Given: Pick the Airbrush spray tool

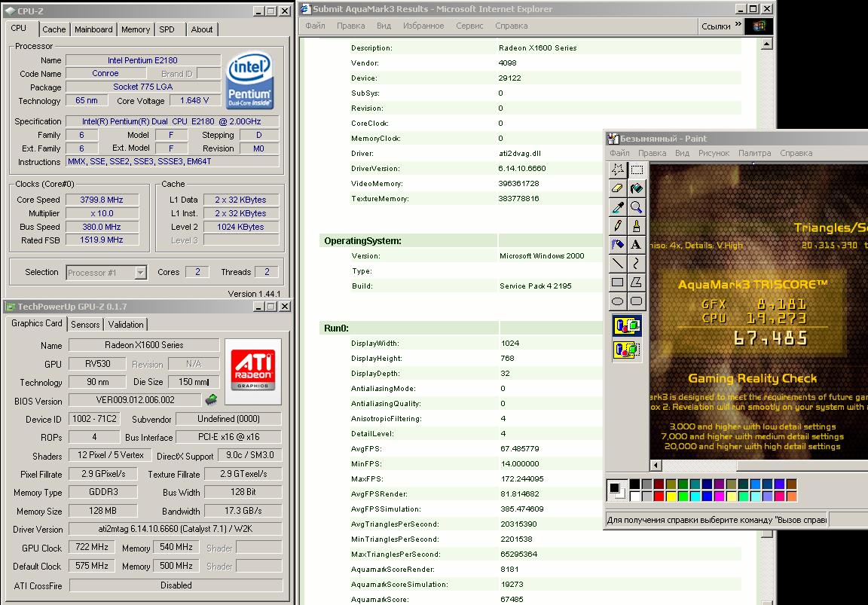Looking at the screenshot, I should (617, 245).
